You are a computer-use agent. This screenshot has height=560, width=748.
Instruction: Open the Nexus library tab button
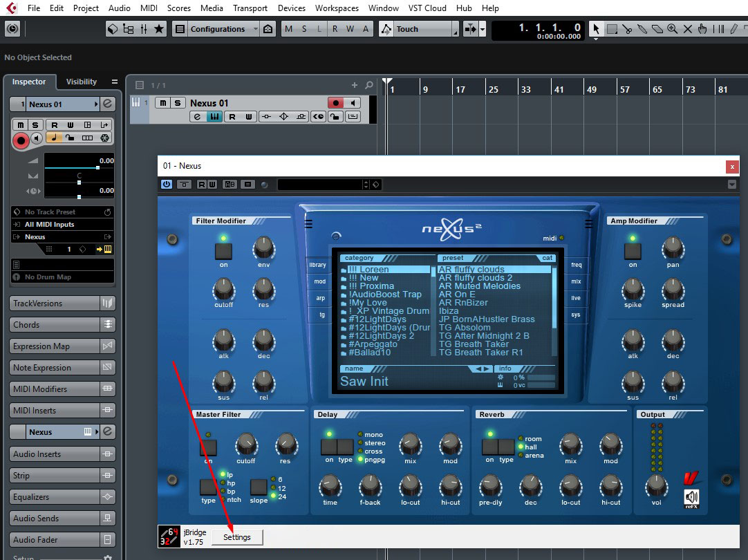(317, 265)
